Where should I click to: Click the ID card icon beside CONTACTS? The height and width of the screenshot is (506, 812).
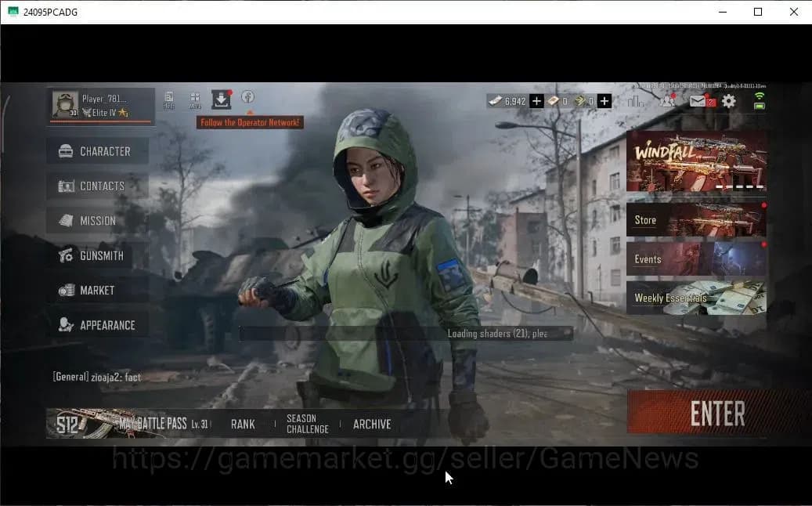click(x=66, y=186)
